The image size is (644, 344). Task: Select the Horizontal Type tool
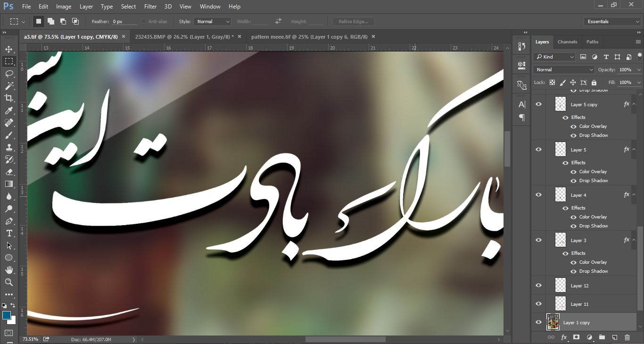(8, 233)
